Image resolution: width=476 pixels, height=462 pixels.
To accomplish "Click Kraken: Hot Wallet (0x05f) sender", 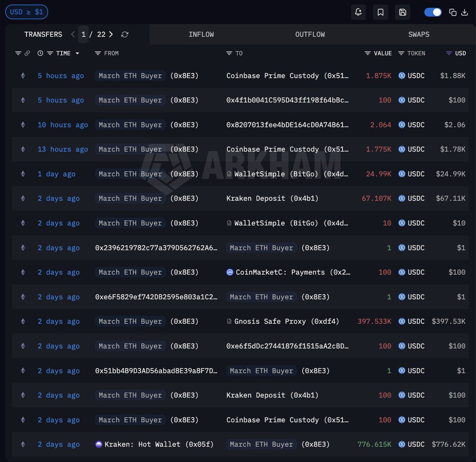I will pos(159,445).
